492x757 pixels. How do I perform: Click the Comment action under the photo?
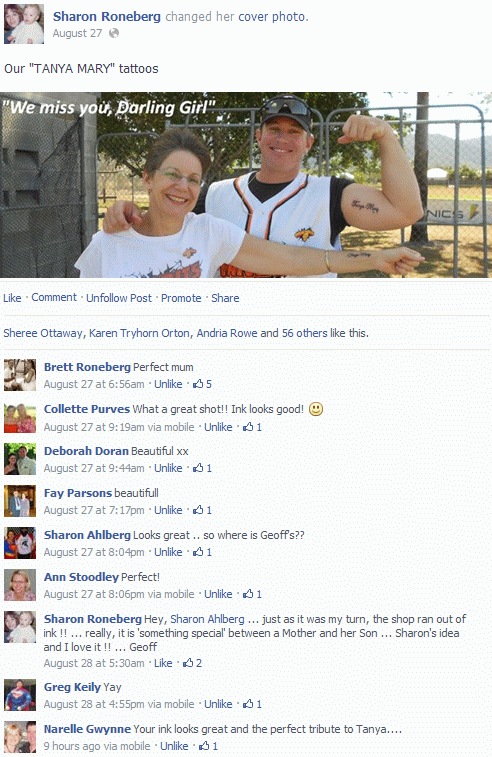pos(54,297)
